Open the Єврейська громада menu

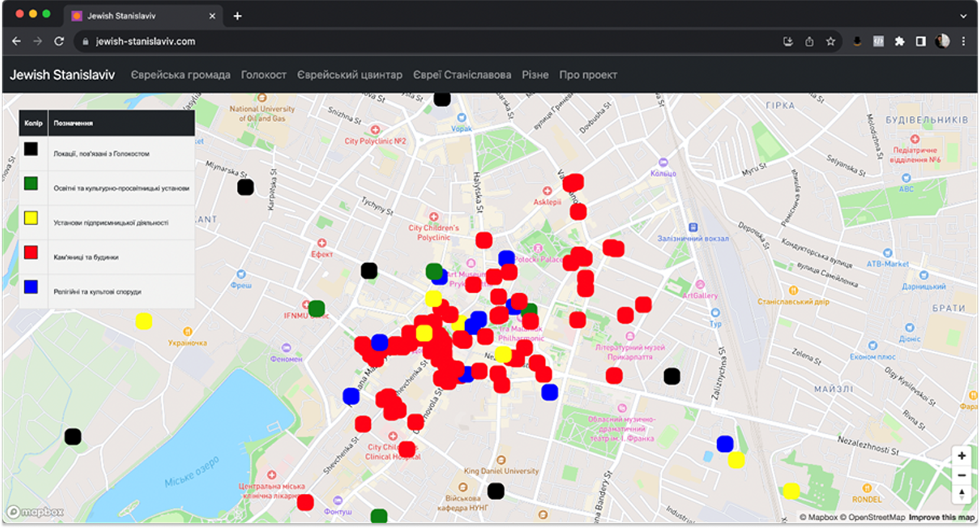[181, 75]
